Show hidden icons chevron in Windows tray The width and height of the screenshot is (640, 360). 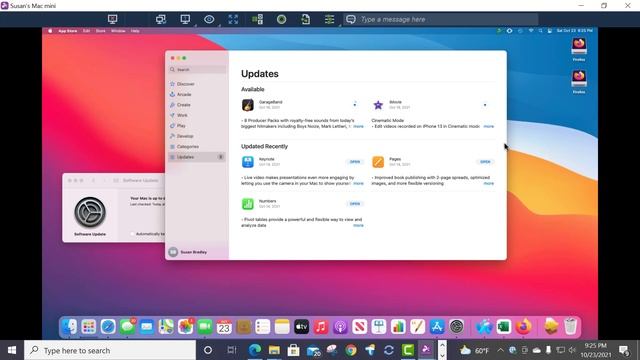tap(500, 350)
